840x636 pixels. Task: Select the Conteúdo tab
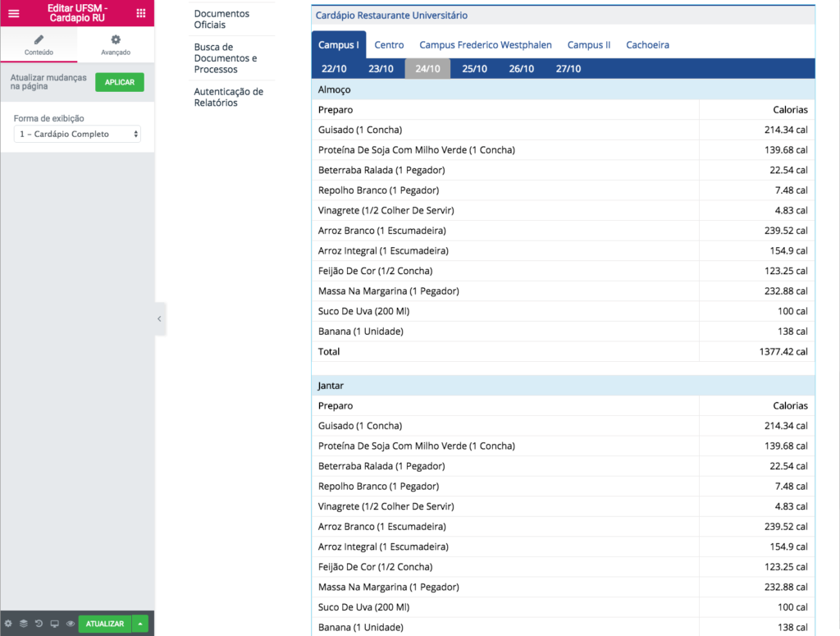(x=39, y=45)
